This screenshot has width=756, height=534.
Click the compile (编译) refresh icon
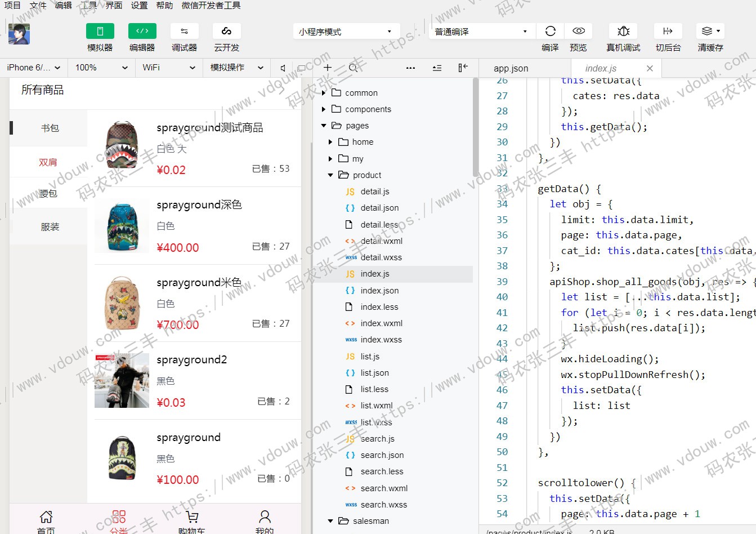(550, 32)
